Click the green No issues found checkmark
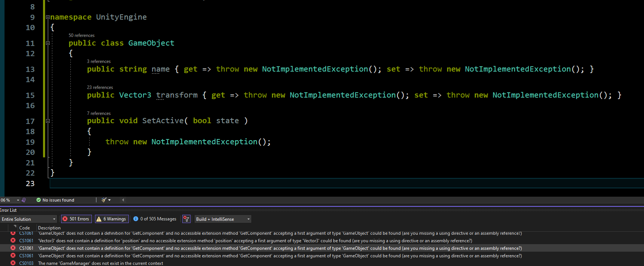Image resolution: width=644 pixels, height=266 pixels. point(38,200)
